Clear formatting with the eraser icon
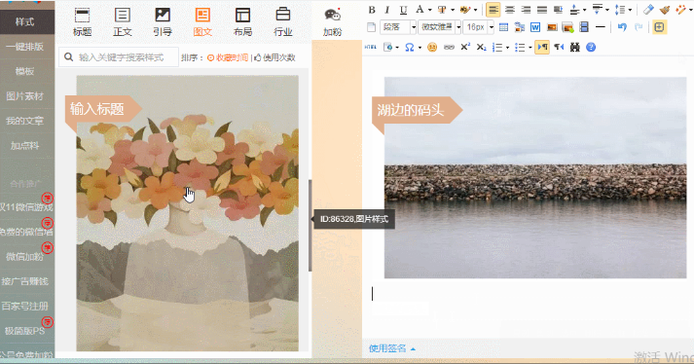Screen dimensions: 694x364 click(x=648, y=9)
